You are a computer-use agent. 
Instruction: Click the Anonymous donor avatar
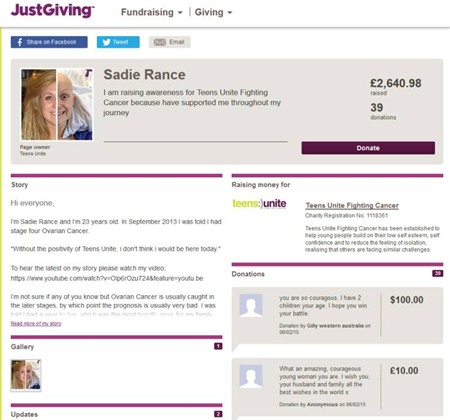coord(251,376)
